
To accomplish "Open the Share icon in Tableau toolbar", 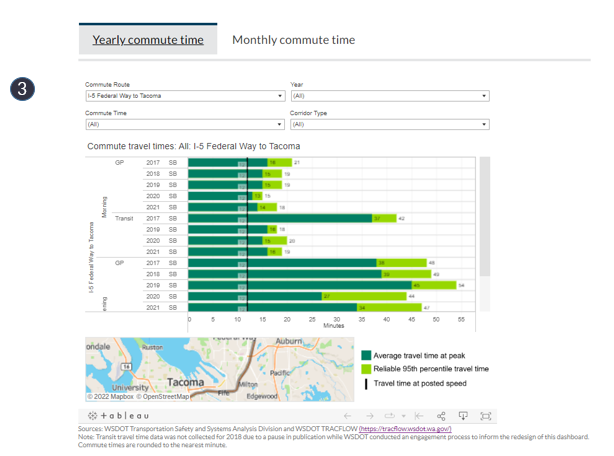I will [x=441, y=415].
